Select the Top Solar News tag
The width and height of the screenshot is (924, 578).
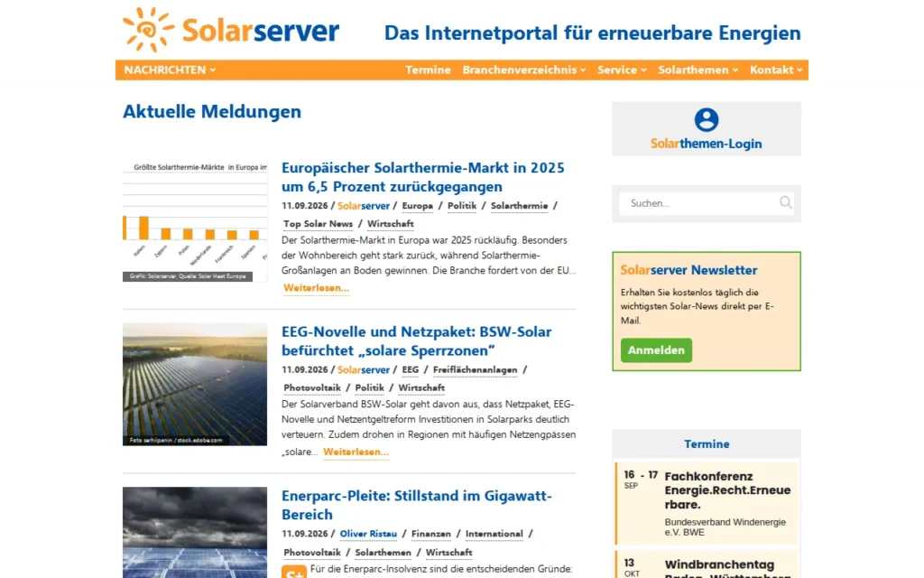click(x=319, y=224)
